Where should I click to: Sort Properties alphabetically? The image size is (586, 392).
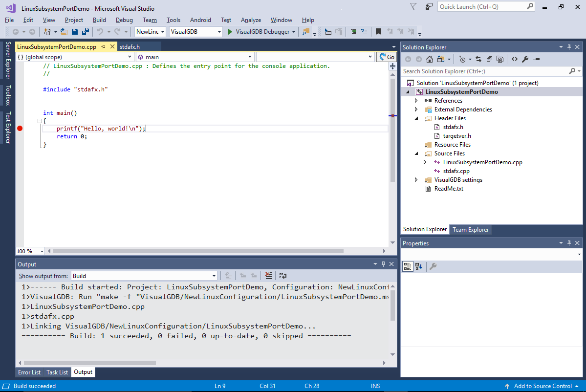419,266
